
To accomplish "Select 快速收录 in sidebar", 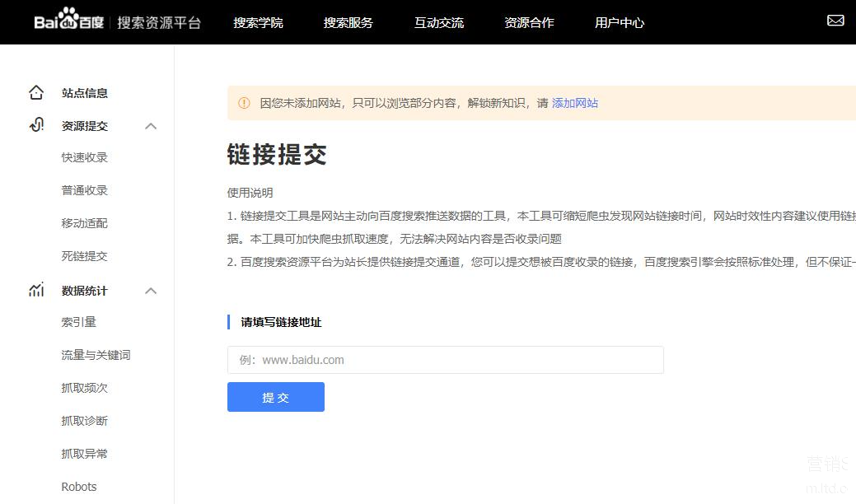I will click(x=85, y=157).
